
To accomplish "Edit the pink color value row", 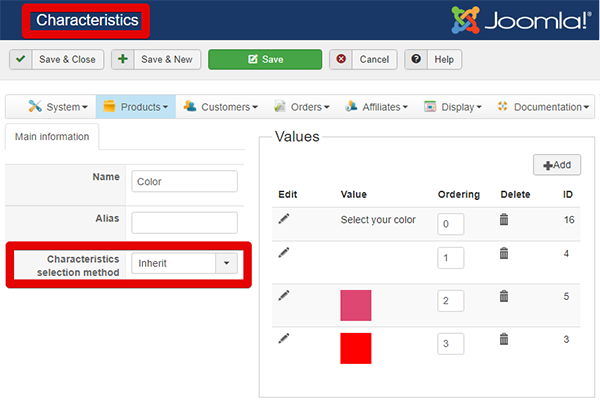I will pyautogui.click(x=284, y=296).
